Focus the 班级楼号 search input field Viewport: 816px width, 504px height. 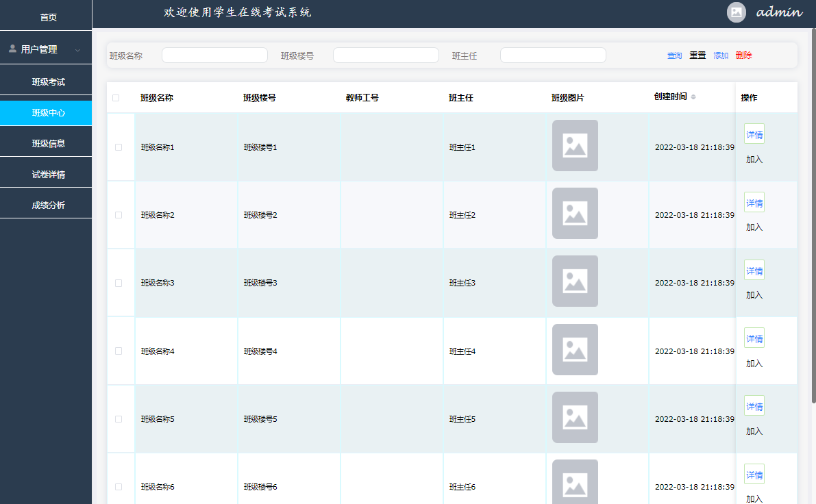[x=386, y=55]
